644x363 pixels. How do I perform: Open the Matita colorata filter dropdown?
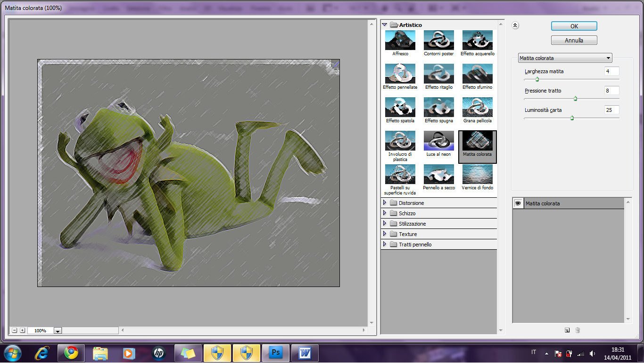coord(565,58)
